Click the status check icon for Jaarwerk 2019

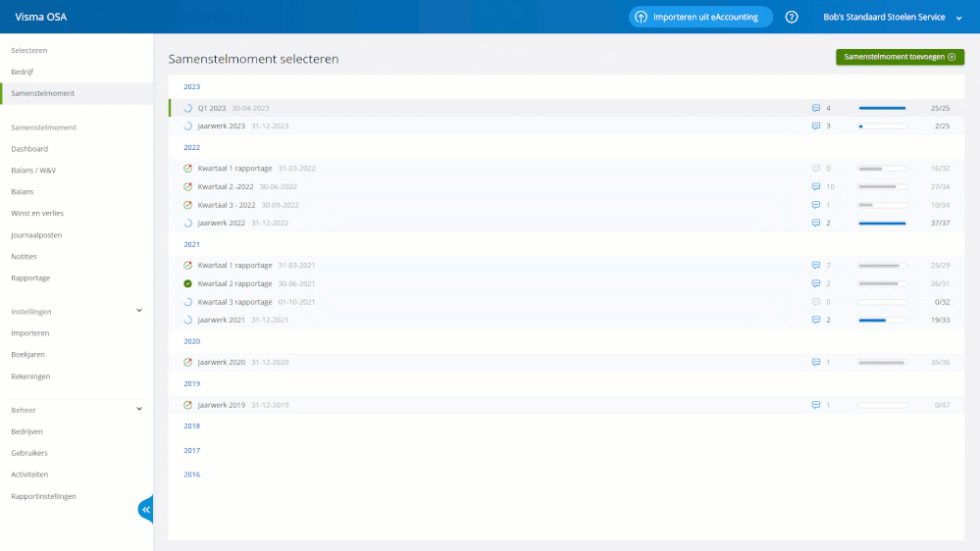(187, 405)
